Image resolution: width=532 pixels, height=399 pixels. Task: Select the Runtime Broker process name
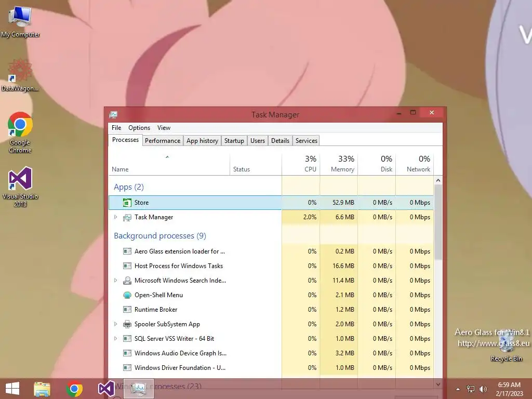[156, 310]
